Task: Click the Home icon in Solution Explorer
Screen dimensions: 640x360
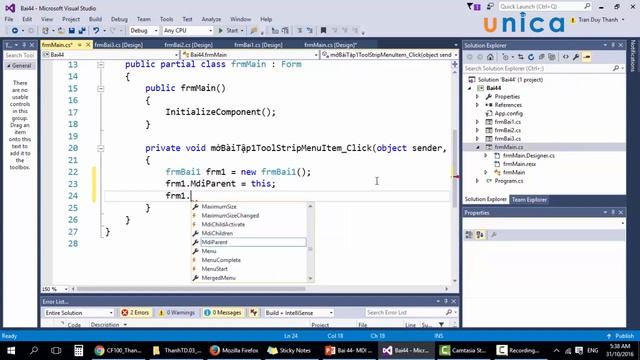Action: tap(490, 57)
